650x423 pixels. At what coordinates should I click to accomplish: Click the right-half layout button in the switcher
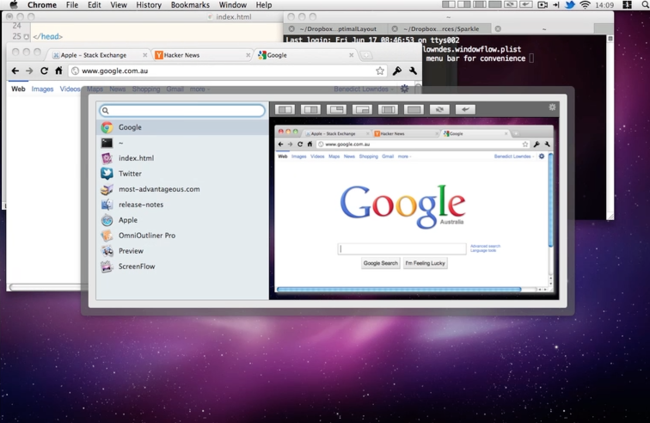[310, 109]
